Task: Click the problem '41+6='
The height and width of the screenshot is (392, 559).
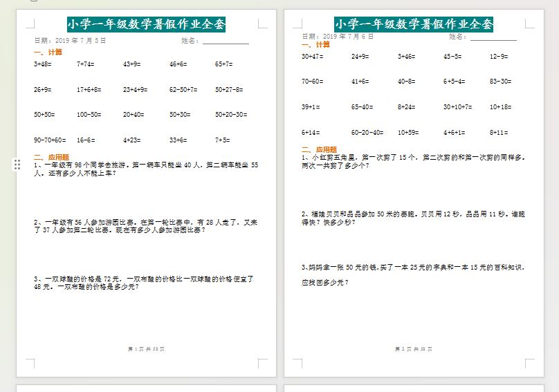Action: 360,82
